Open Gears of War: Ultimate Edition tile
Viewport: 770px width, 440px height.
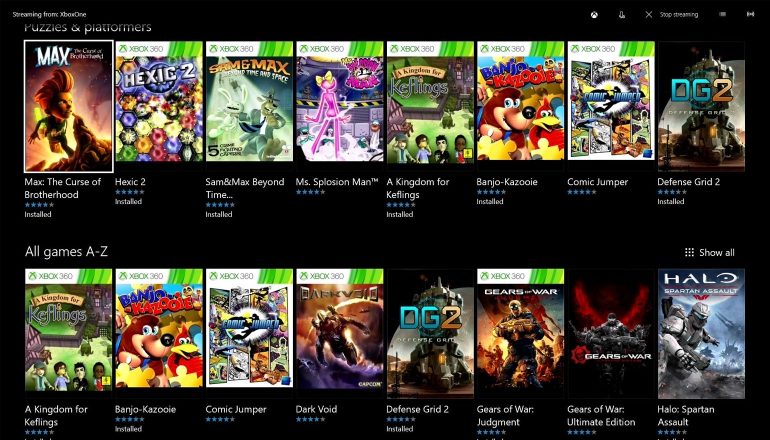coord(610,334)
